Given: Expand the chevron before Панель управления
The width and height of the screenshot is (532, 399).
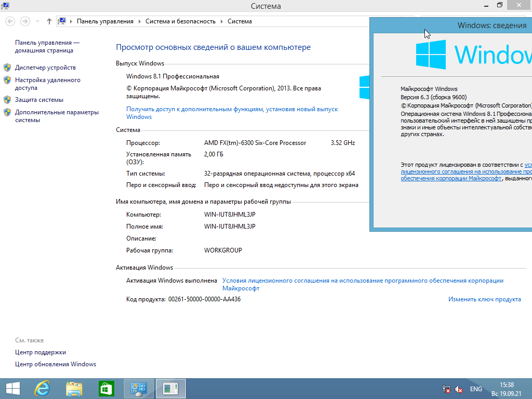Looking at the screenshot, I should [71, 21].
